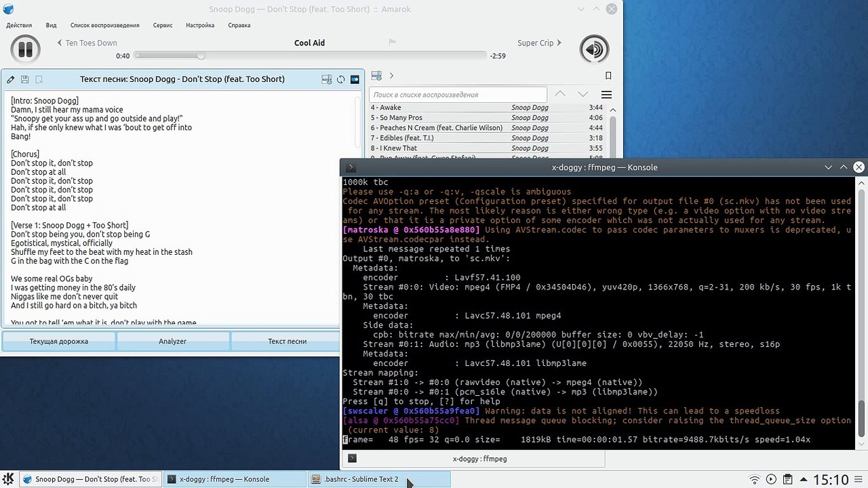Open the KDE application launcher
The image size is (868, 488).
point(9,479)
